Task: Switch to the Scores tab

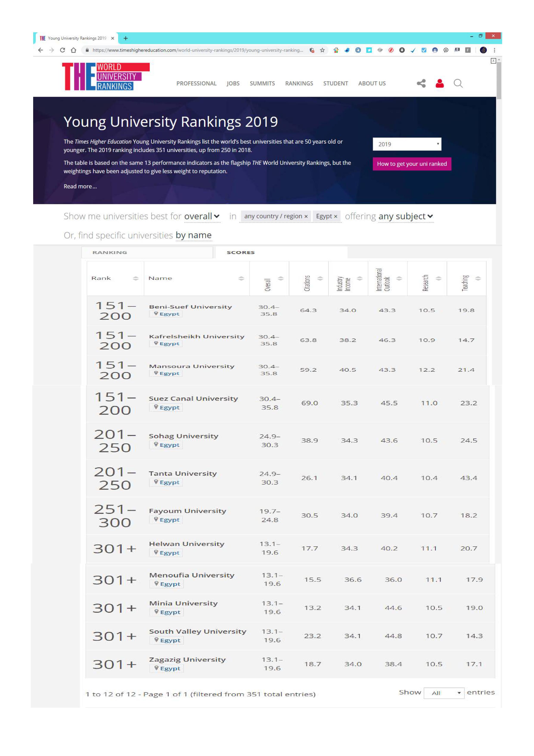Action: pos(281,252)
